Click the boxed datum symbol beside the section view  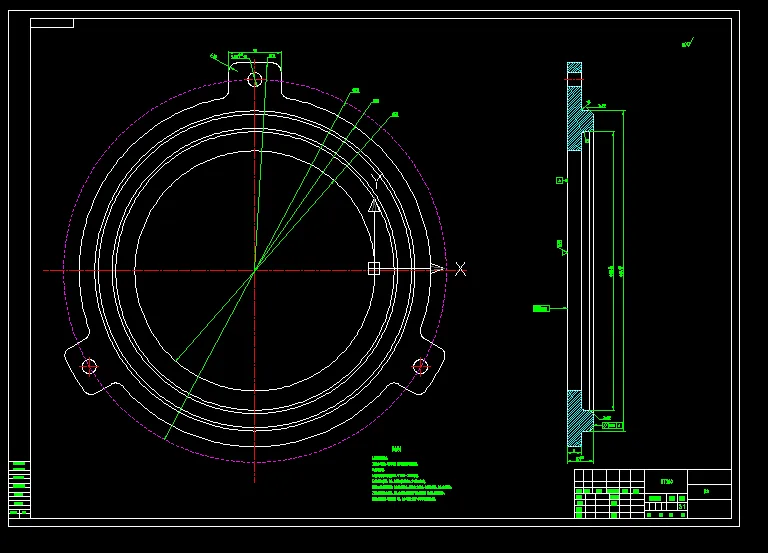click(x=559, y=181)
